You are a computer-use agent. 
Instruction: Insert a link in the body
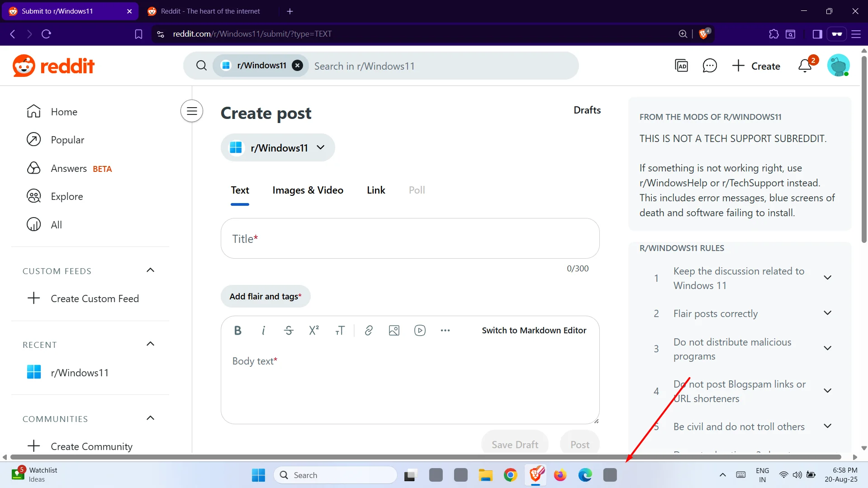369,331
